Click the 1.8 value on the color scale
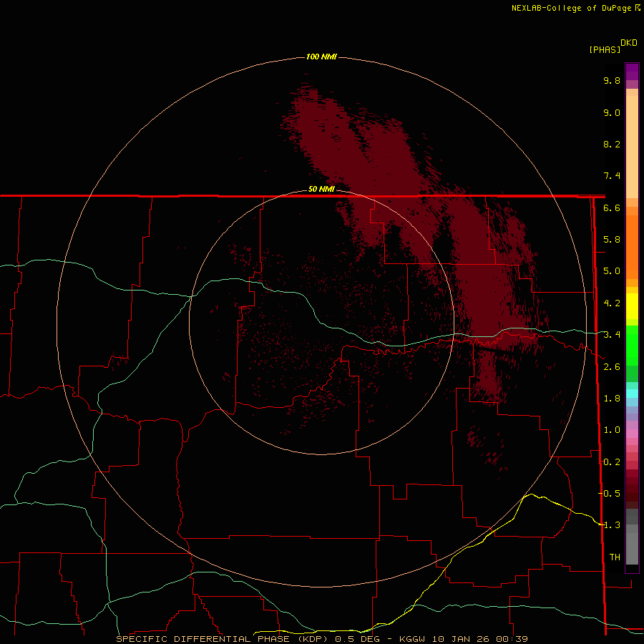The width and height of the screenshot is (644, 644). [x=612, y=399]
